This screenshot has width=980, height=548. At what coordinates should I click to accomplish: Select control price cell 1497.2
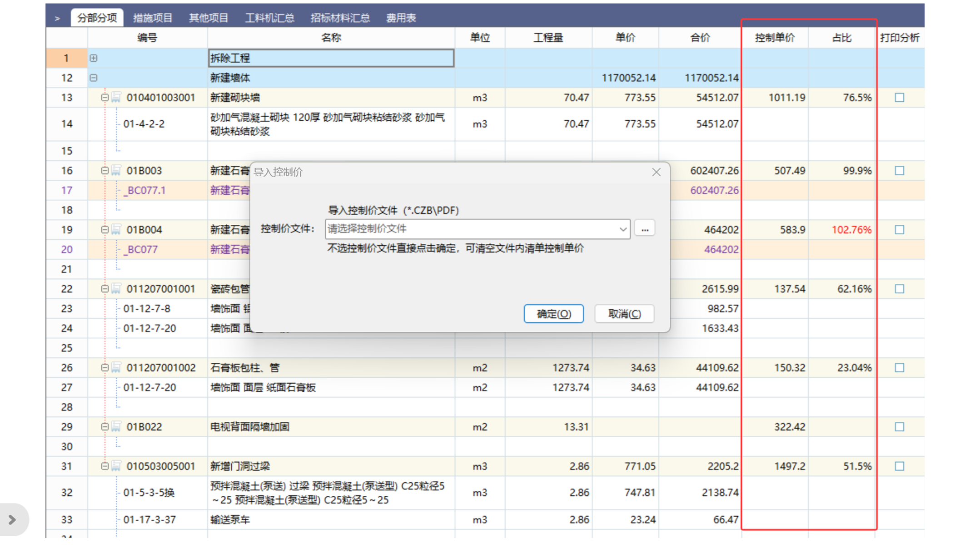click(x=775, y=466)
